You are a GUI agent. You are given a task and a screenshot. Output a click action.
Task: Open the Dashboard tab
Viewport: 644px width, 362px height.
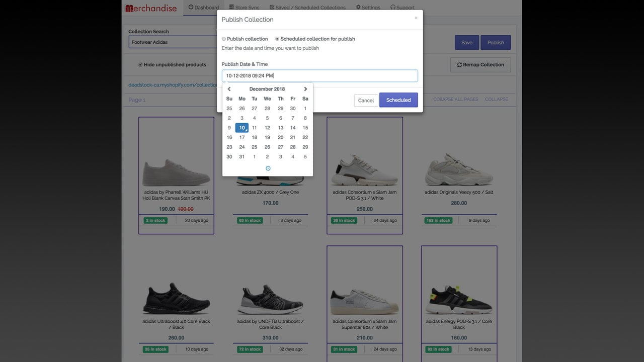pyautogui.click(x=203, y=8)
